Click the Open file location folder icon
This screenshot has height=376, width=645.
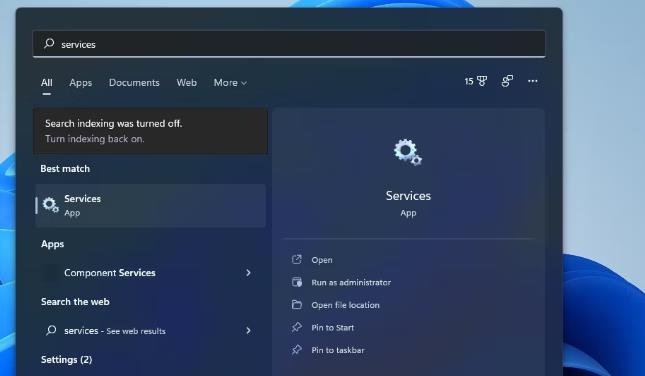pos(297,305)
